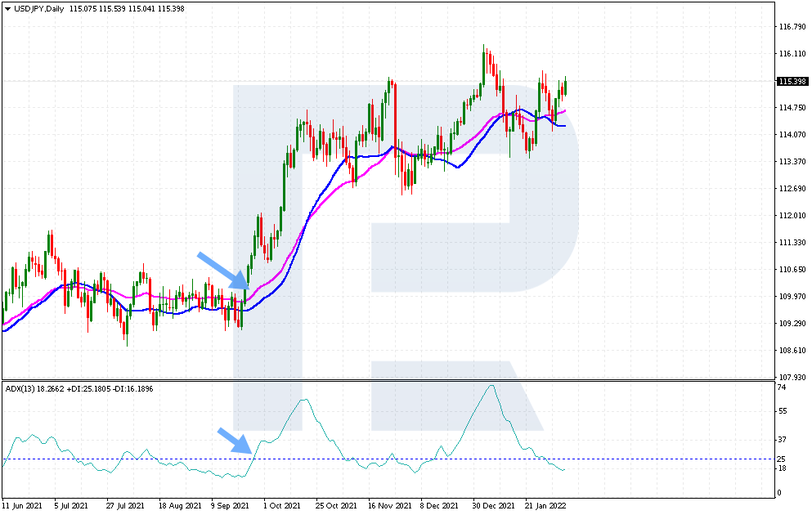The image size is (812, 515).
Task: Click the last green candle on chart
Action: [x=566, y=85]
